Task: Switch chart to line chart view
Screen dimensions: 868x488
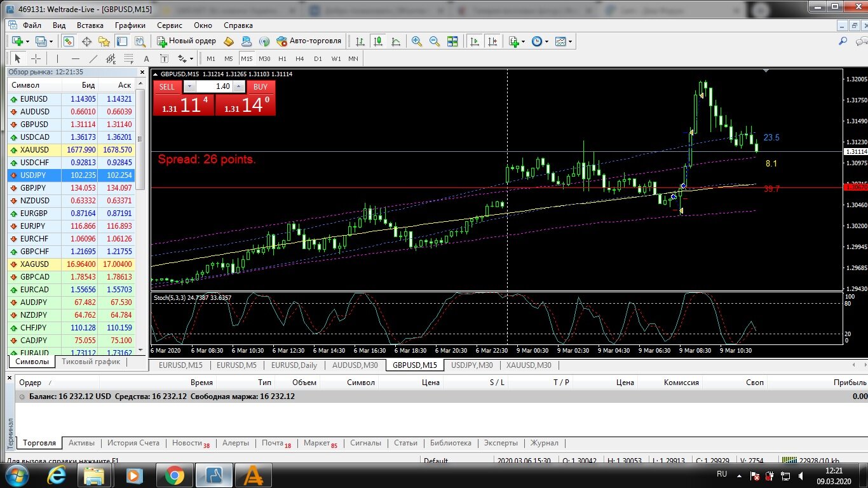Action: pos(396,41)
